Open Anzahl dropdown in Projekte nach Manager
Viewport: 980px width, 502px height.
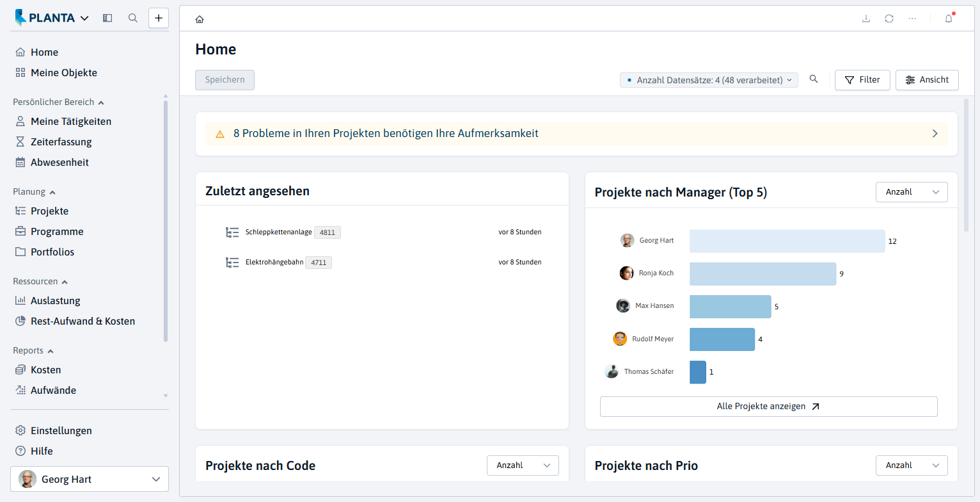912,192
